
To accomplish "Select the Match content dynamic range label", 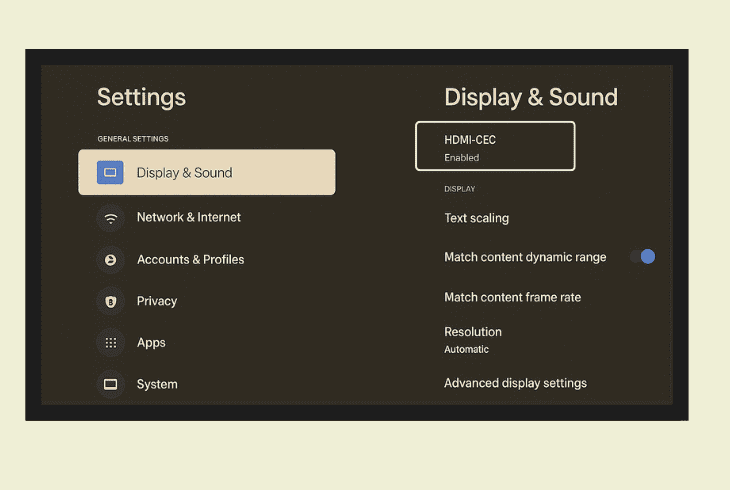I will point(525,257).
